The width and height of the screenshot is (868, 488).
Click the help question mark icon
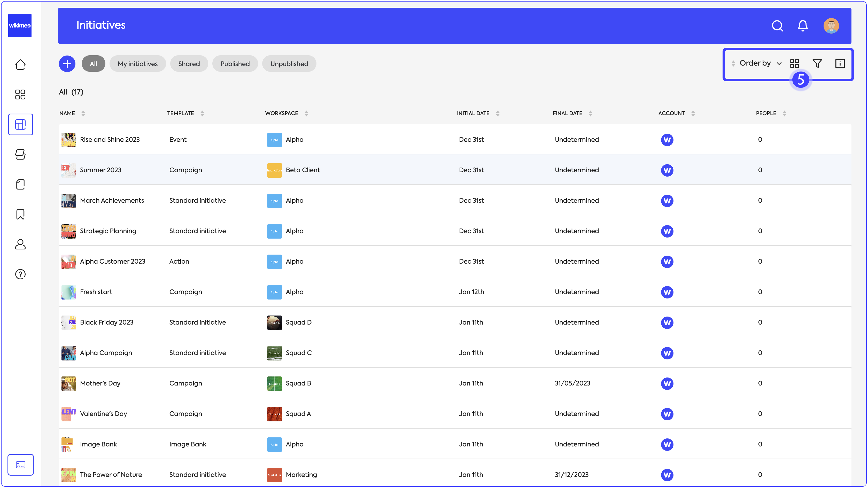coord(20,274)
